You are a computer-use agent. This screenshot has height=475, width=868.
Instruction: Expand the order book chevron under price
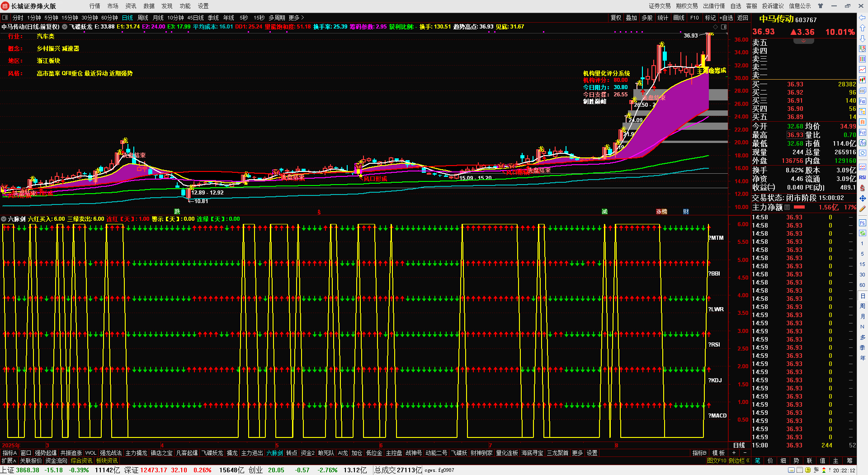pos(803,41)
